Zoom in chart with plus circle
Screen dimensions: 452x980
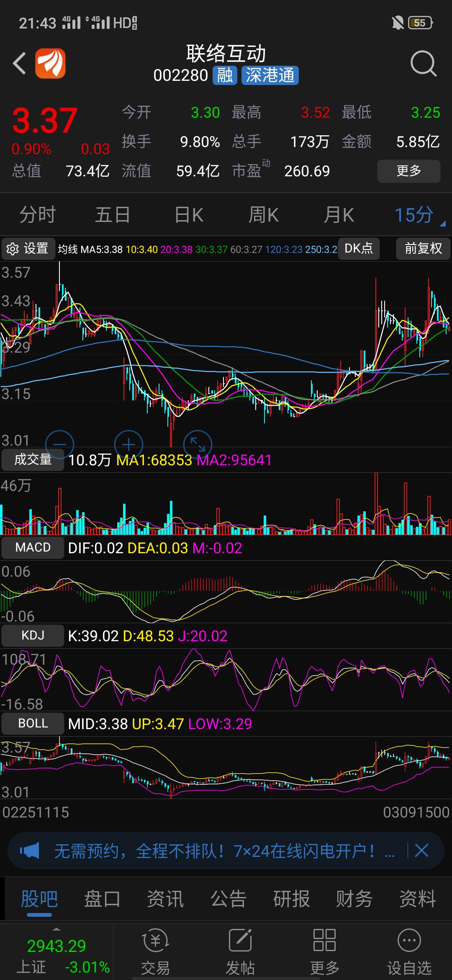click(x=128, y=444)
